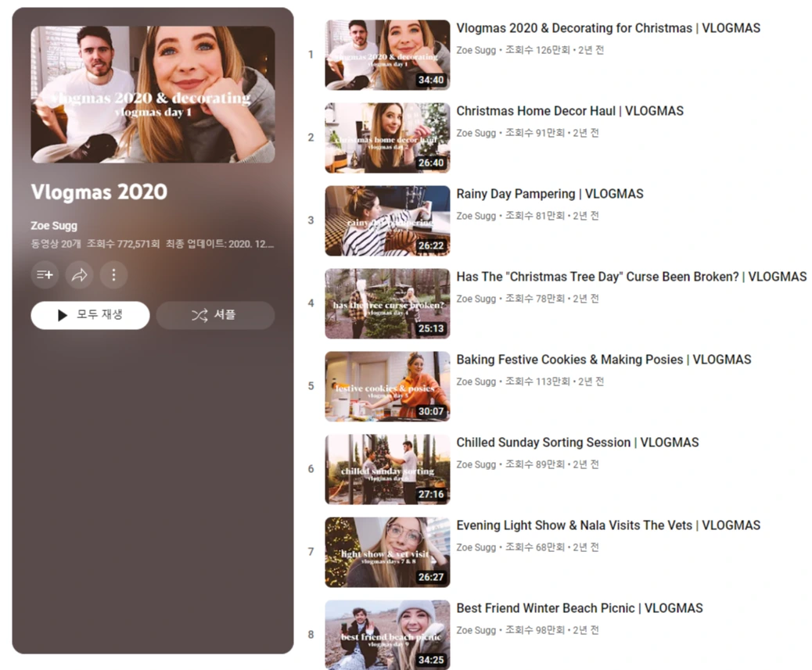Click the 셔플 shuffle button

pos(215,315)
